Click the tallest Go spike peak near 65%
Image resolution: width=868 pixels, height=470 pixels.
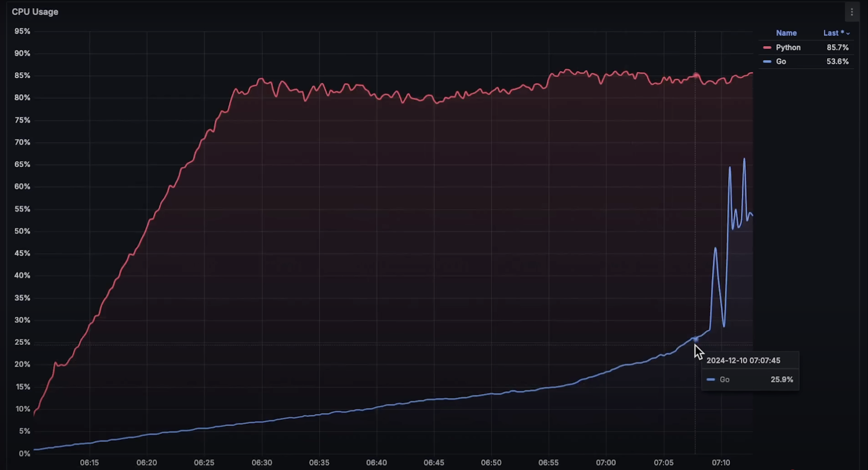pos(744,159)
